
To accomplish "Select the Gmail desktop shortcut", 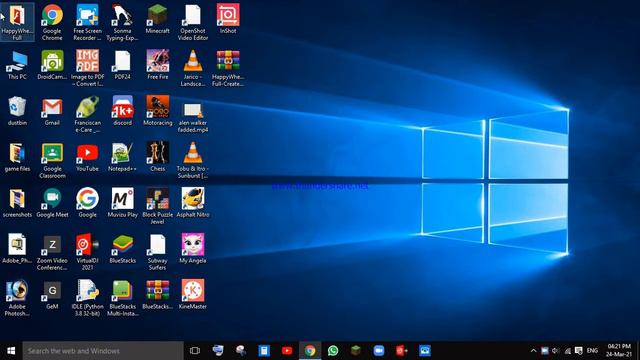I will click(x=52, y=111).
